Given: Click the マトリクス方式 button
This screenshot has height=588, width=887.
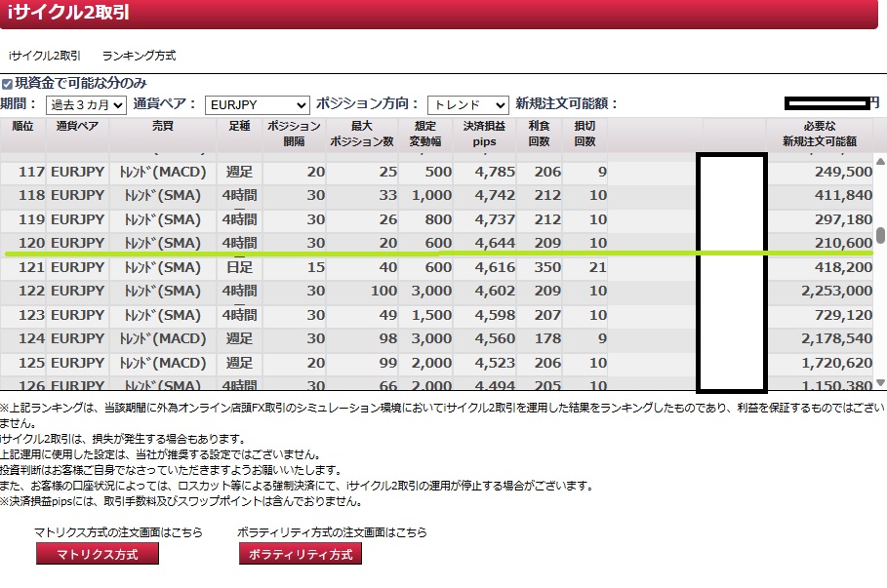Looking at the screenshot, I should 97,554.
